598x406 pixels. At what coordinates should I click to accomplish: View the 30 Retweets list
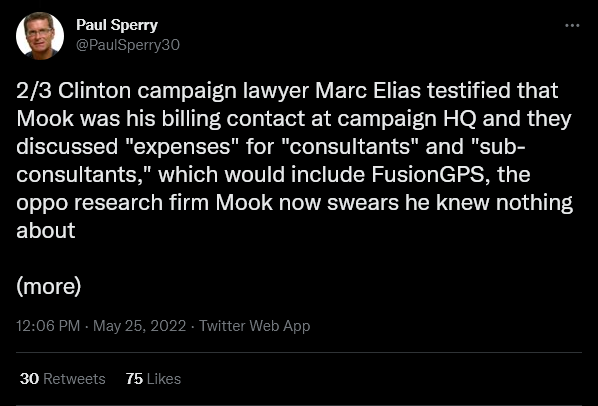[x=63, y=379]
